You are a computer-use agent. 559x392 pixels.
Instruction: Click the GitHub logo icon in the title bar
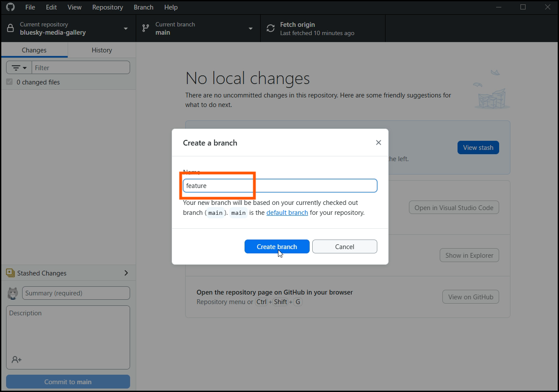coord(10,7)
